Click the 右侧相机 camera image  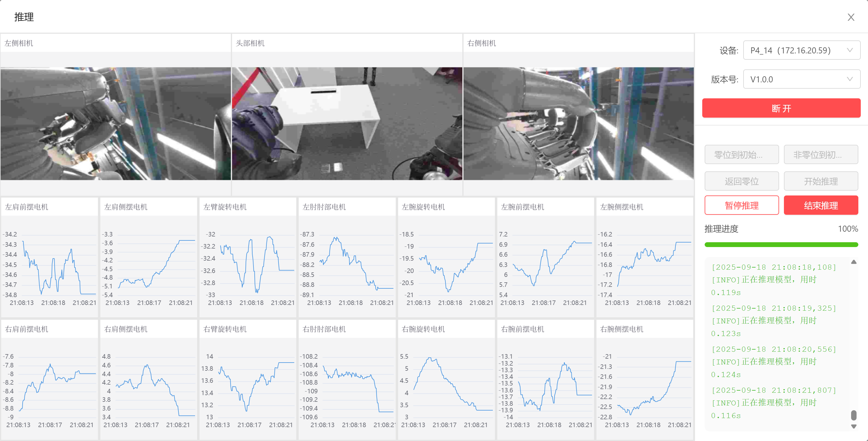click(x=578, y=123)
